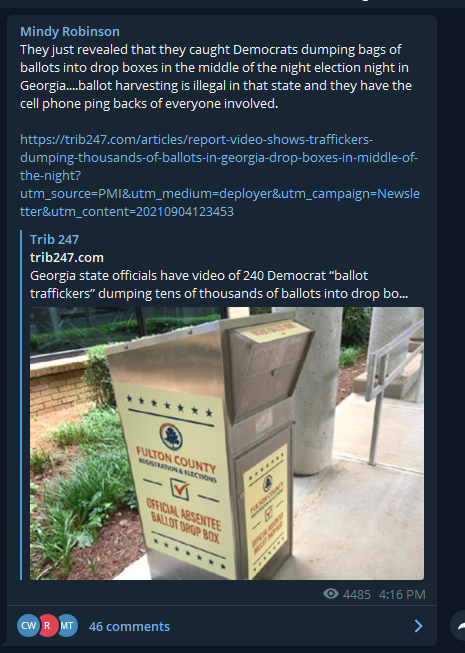Click the red R commenter avatar

(47, 626)
